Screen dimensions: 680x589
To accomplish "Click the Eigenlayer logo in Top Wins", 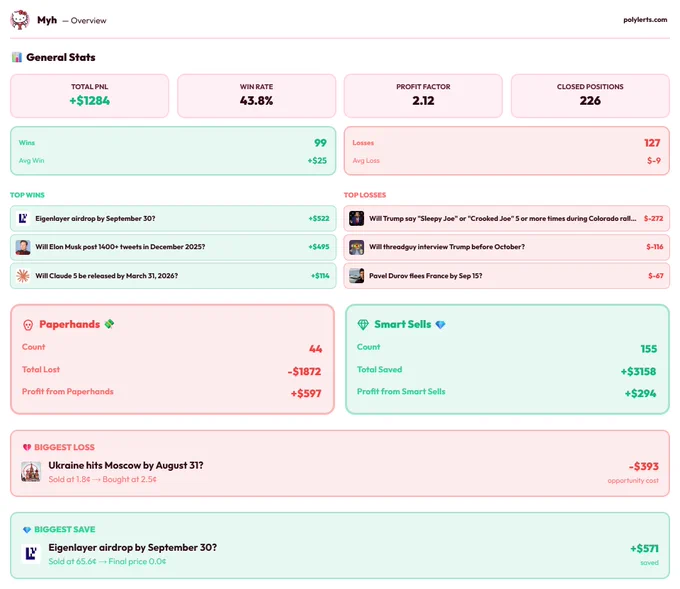I will pos(23,218).
